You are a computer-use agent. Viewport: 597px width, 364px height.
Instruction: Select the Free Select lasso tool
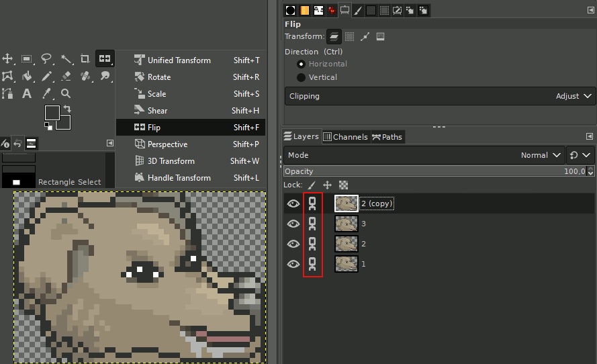(x=46, y=58)
